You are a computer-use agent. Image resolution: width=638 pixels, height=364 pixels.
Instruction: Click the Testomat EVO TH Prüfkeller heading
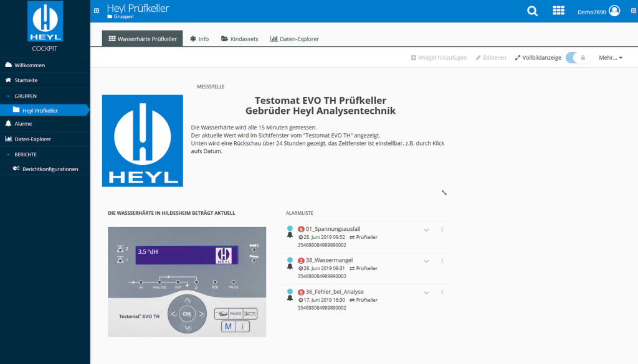(x=320, y=100)
